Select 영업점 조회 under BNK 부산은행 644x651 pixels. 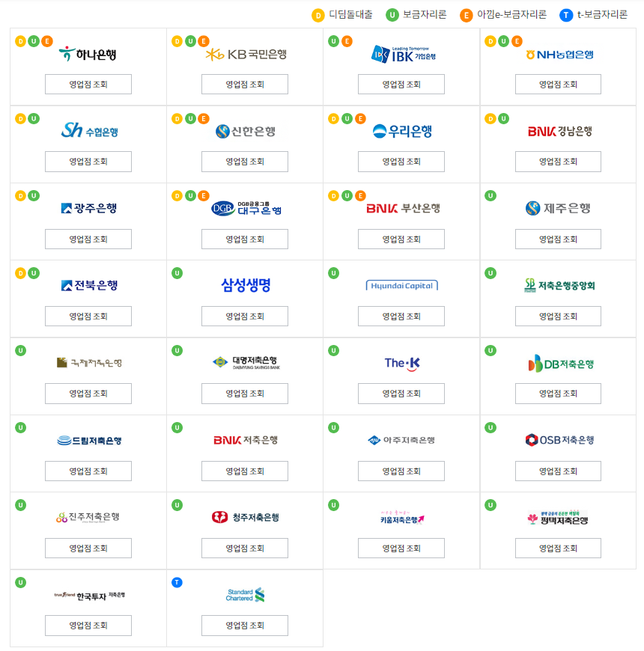pyautogui.click(x=401, y=239)
